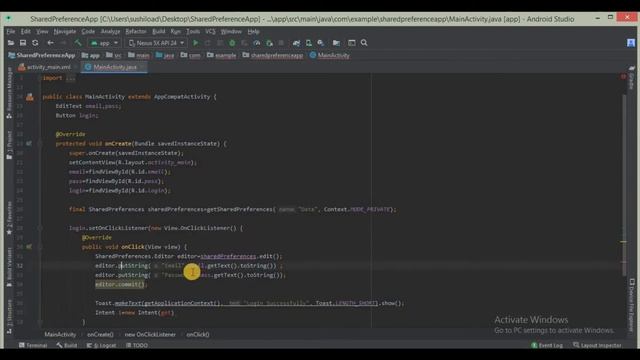Open the Nexus 5X API 24 device dropdown
Viewport: 640px width, 360px height.
pyautogui.click(x=156, y=43)
